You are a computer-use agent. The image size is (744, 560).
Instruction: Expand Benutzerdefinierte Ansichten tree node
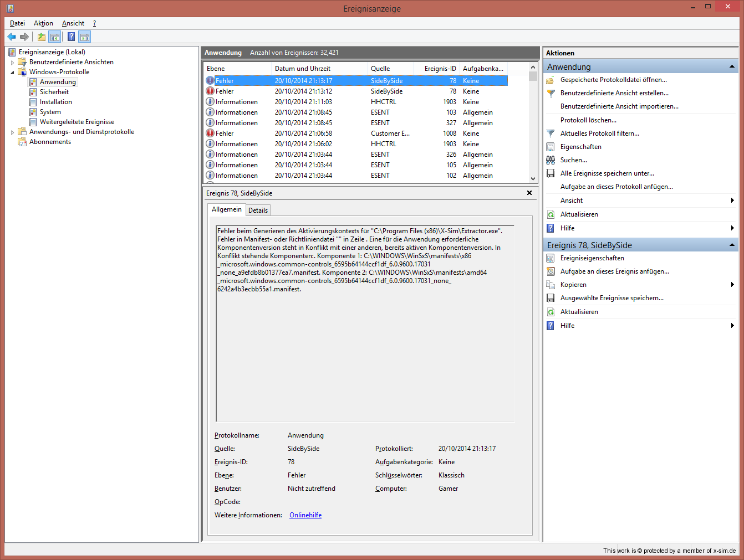click(12, 63)
